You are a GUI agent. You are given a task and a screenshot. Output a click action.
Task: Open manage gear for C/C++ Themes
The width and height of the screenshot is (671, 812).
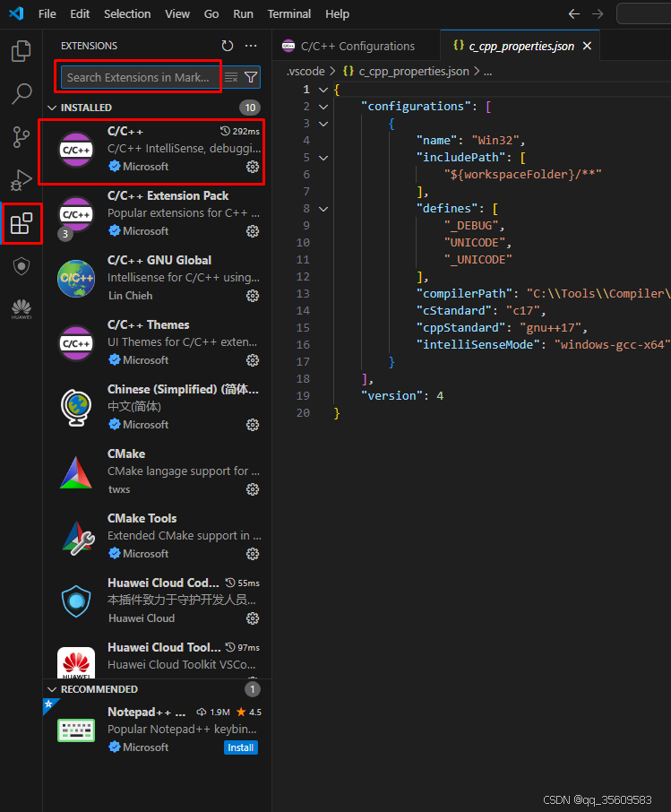[x=252, y=360]
